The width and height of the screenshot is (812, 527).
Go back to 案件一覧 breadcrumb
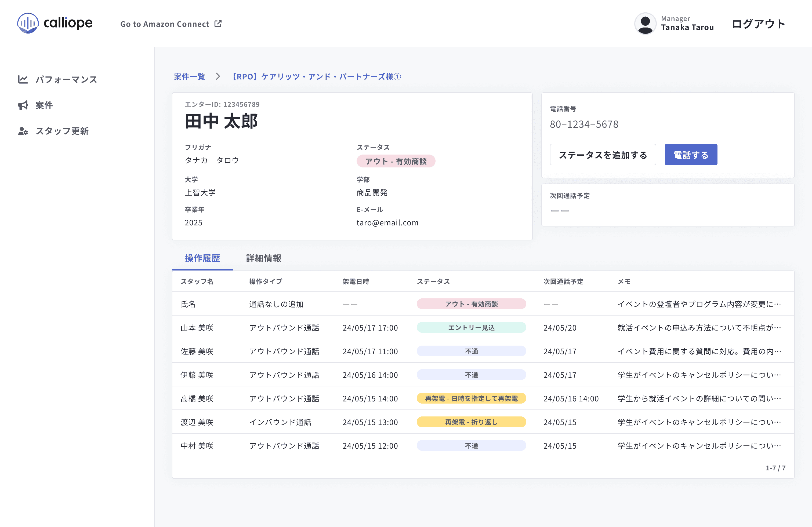pyautogui.click(x=189, y=76)
